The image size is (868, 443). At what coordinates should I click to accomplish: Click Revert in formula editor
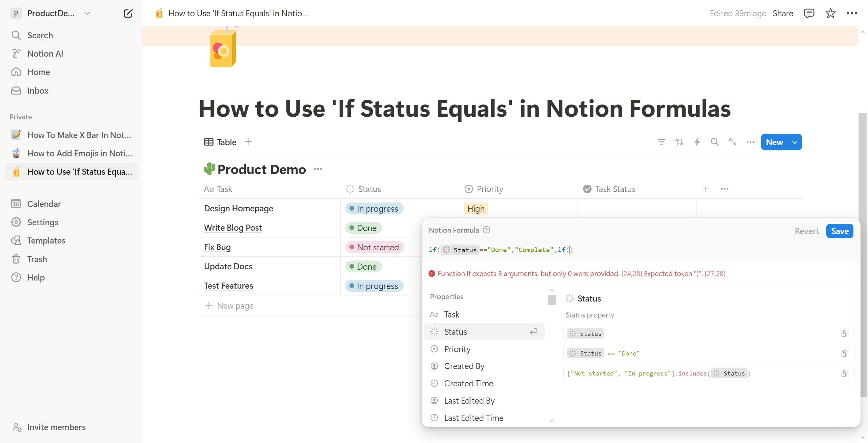pyautogui.click(x=806, y=231)
